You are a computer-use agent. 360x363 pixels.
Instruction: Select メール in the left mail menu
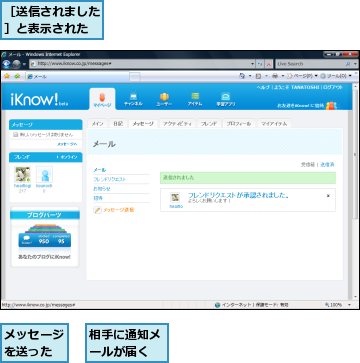pos(99,170)
